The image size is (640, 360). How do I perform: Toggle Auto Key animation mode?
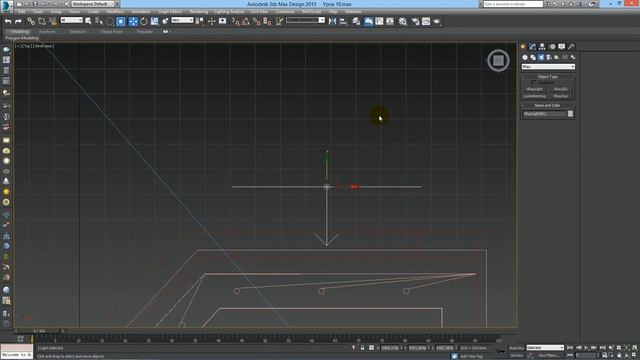[516, 348]
